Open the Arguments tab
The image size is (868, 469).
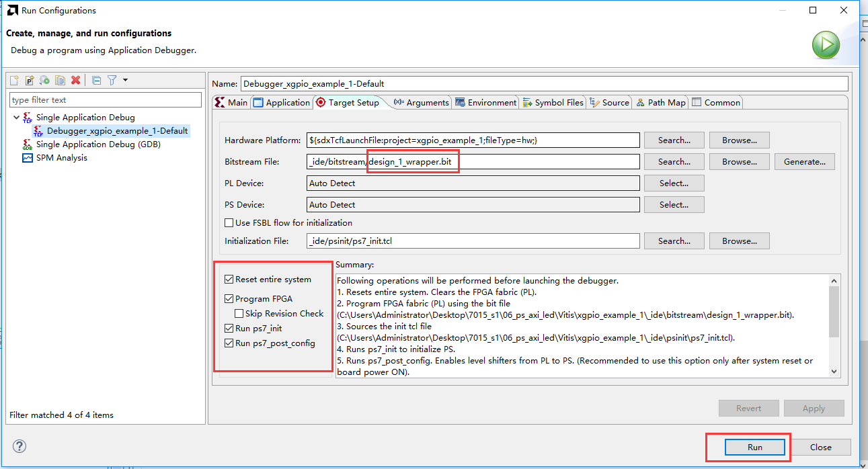tap(421, 102)
